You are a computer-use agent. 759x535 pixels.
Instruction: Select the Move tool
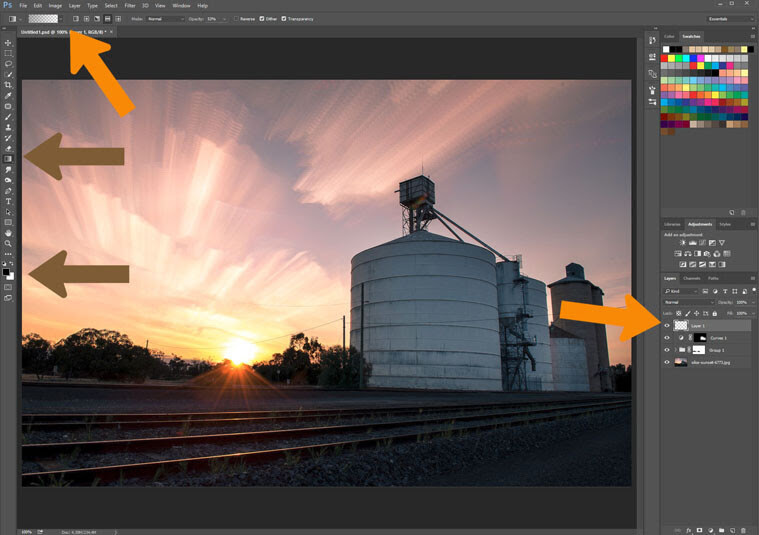click(x=8, y=43)
